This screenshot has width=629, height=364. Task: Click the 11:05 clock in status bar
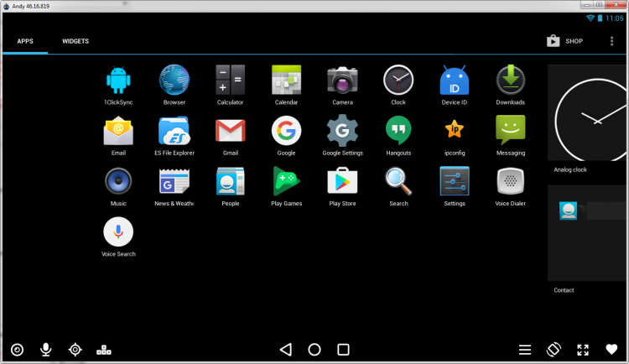615,18
